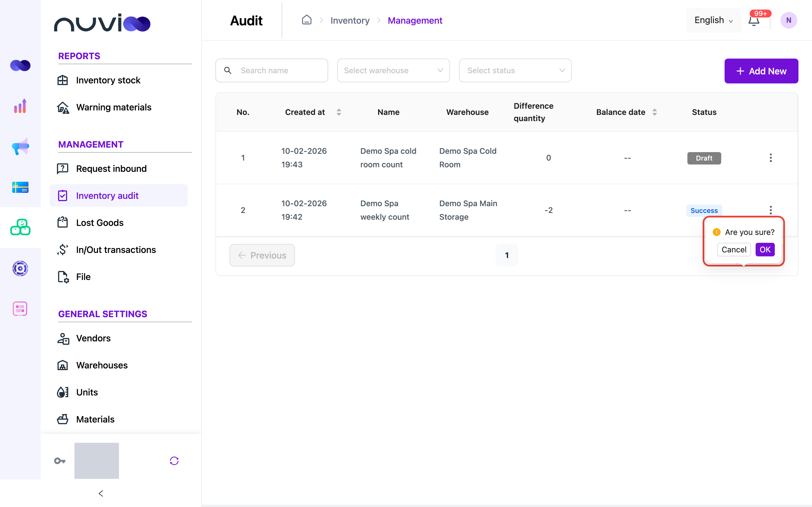Click the home breadcrumb icon
The width and height of the screenshot is (812, 507).
[x=306, y=20]
